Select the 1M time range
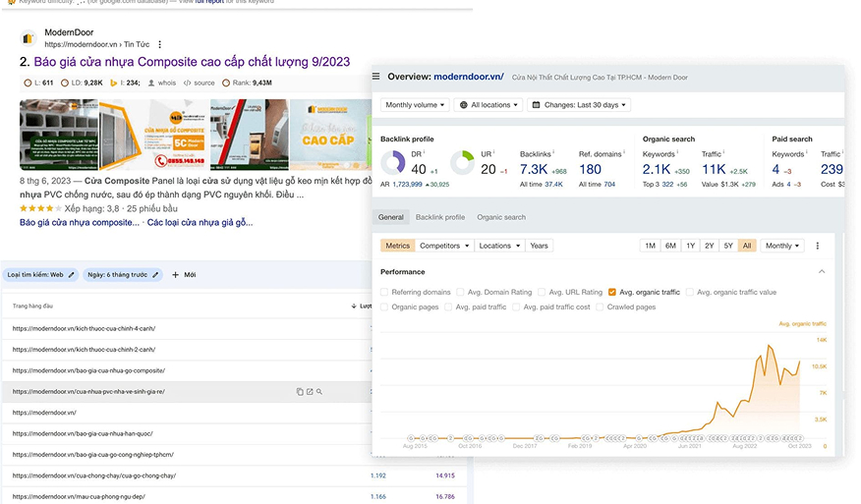861x504 pixels. tap(650, 246)
